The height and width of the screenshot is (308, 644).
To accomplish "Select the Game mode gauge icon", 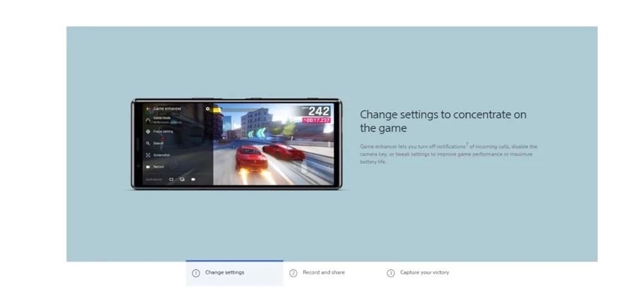I will tap(148, 120).
